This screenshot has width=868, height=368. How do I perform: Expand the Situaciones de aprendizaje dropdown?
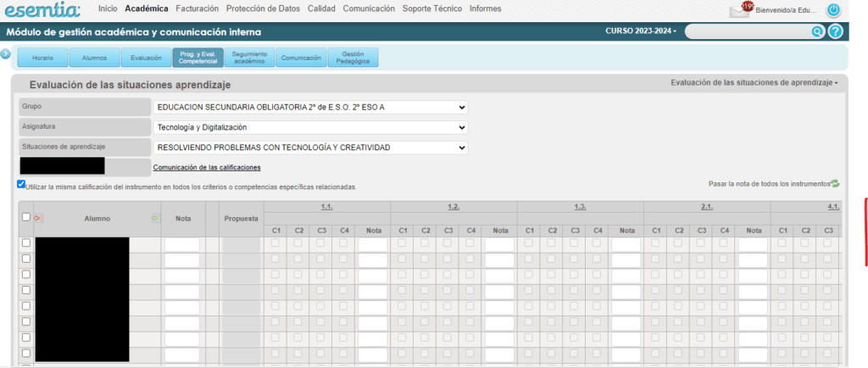(x=311, y=148)
